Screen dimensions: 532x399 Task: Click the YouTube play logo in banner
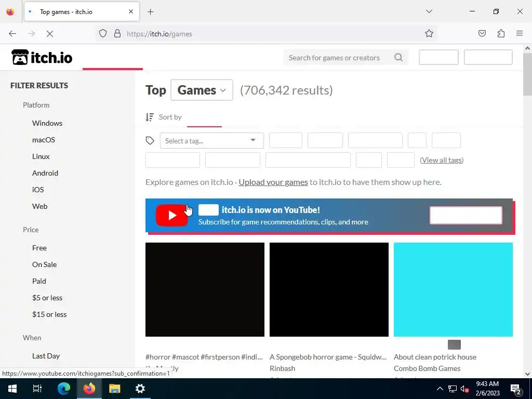point(171,215)
